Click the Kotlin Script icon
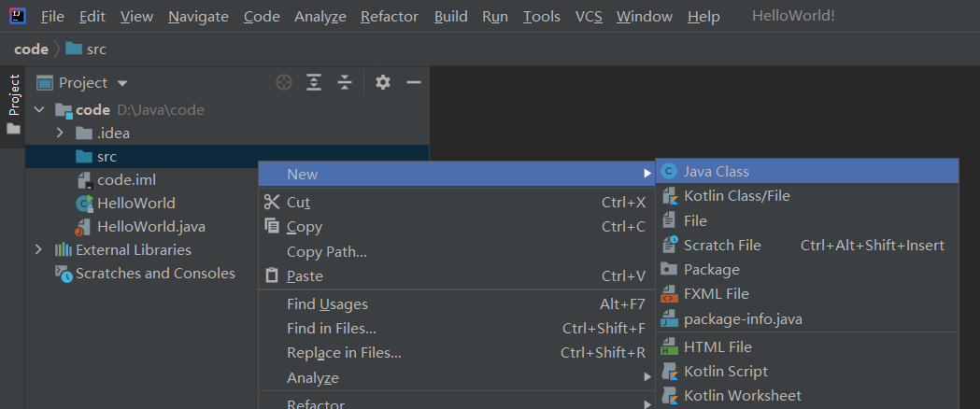This screenshot has height=409, width=980. point(670,372)
